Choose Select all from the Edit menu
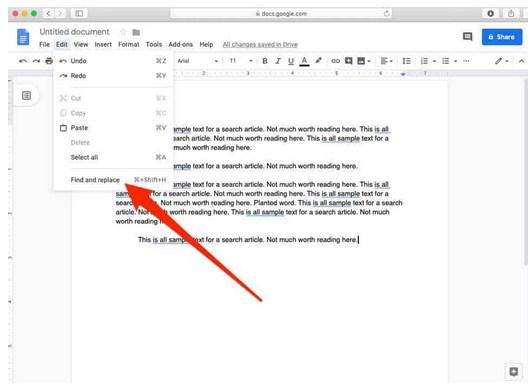Image resolution: width=528 pixels, height=389 pixels. (x=113, y=157)
